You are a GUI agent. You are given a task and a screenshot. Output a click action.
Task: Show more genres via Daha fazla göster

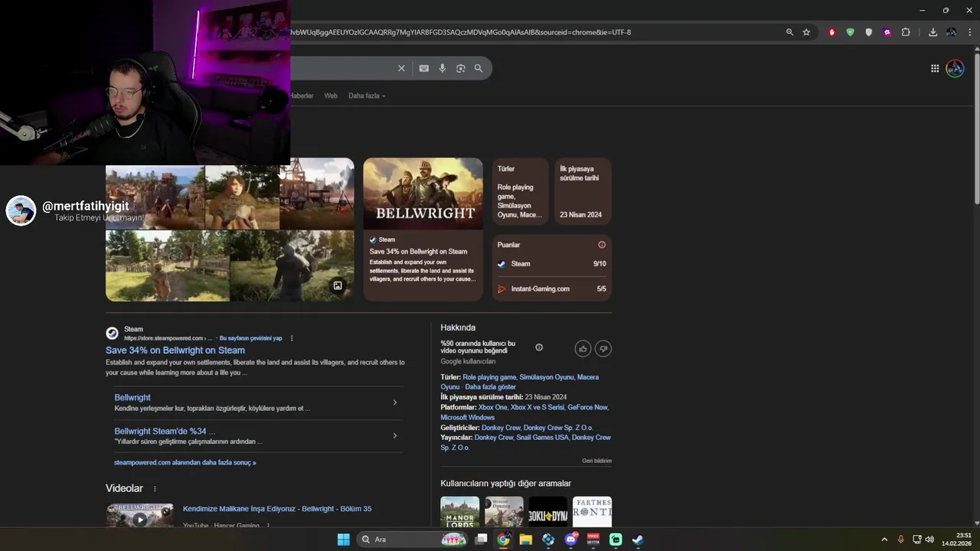point(490,387)
